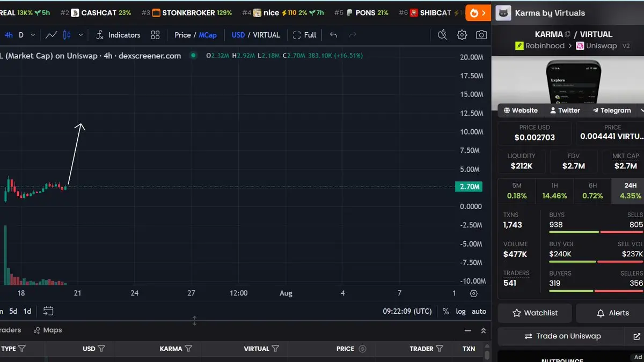Open the Indicators fx menu
Viewport: 644px width, 362px height.
[118, 35]
